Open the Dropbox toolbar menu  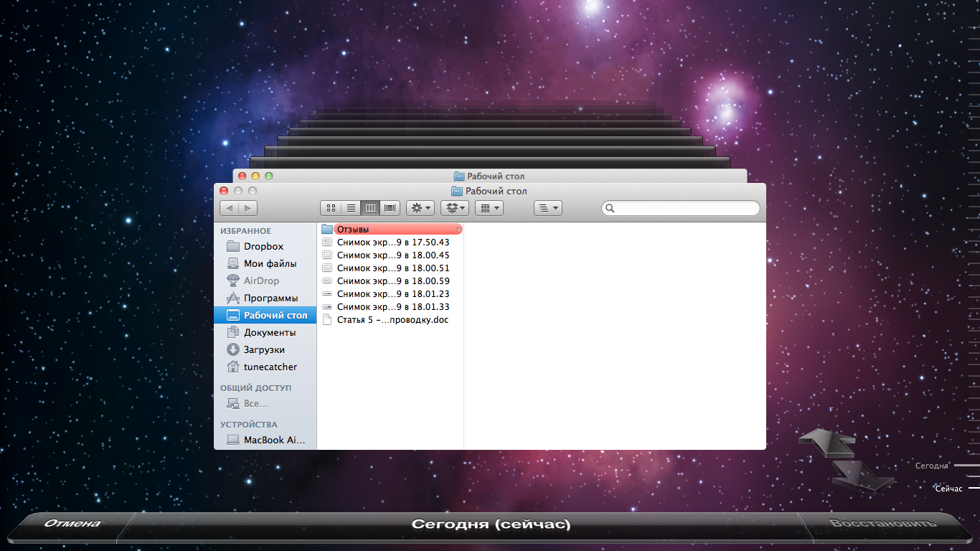(x=455, y=208)
